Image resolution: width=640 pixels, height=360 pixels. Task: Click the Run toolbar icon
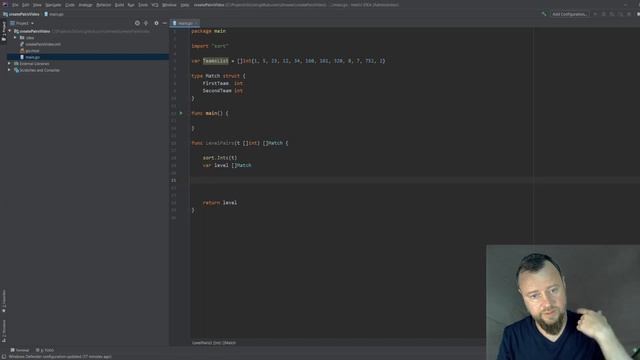[x=596, y=14]
